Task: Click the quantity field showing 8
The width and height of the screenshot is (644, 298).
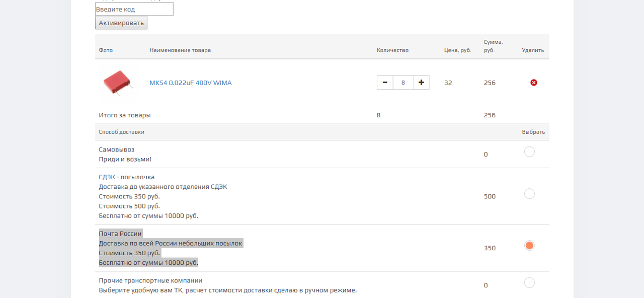Action: click(404, 83)
